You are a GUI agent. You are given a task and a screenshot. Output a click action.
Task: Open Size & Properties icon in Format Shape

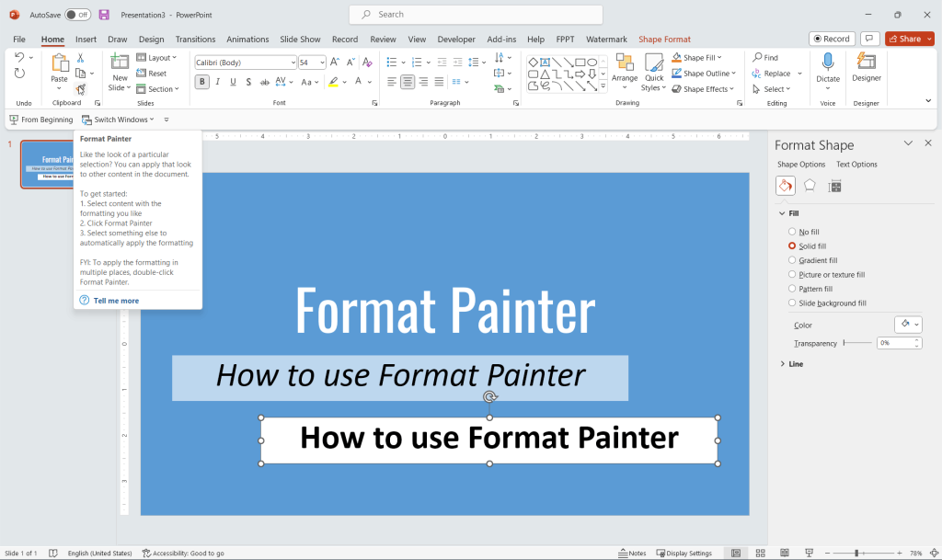pos(834,186)
